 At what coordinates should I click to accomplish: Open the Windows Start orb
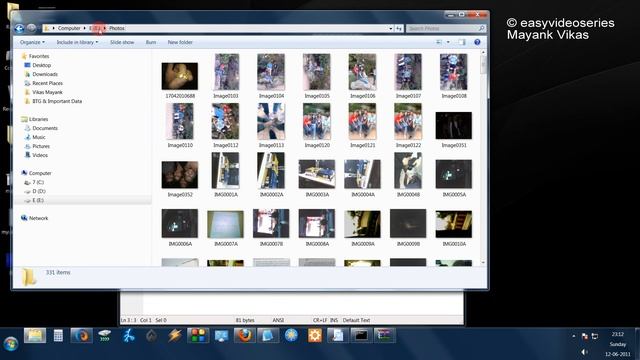[11, 344]
